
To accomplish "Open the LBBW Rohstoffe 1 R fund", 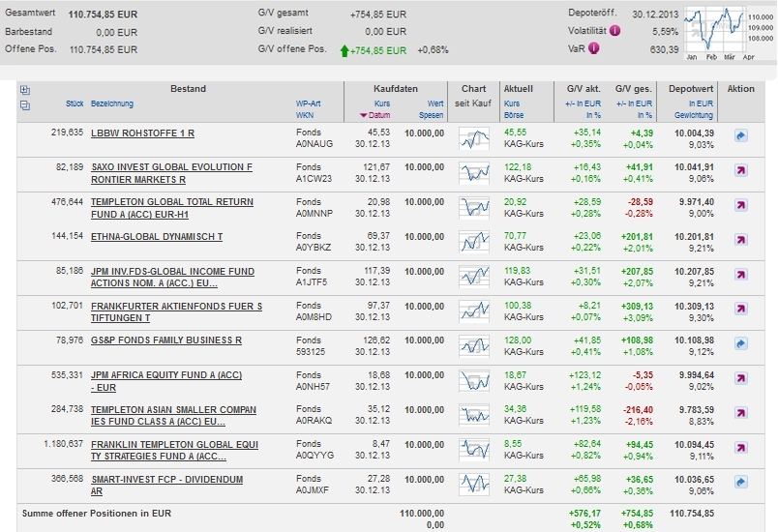I will [142, 132].
